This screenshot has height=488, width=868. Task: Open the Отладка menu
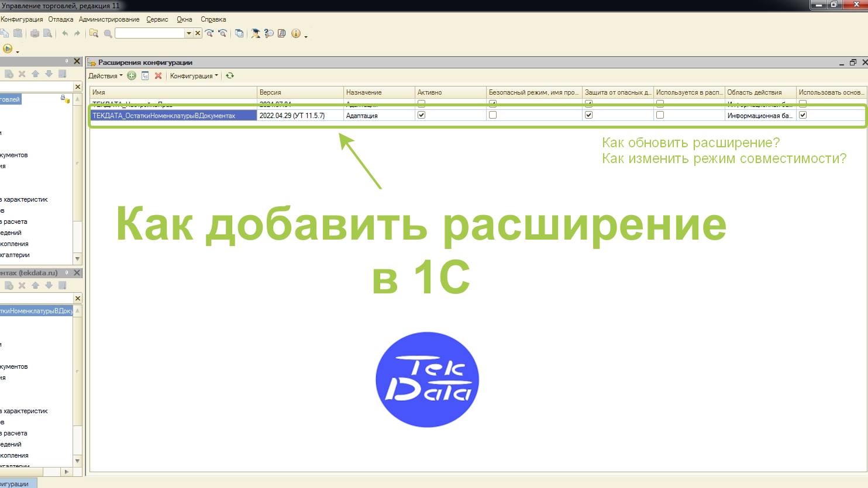click(61, 19)
